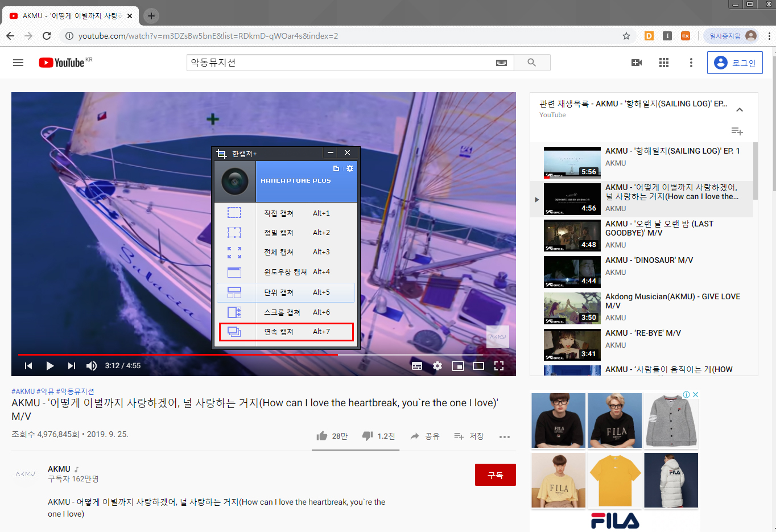Select 단위 캡쳐 in HanCapture menu
776x532 pixels.
coord(286,292)
